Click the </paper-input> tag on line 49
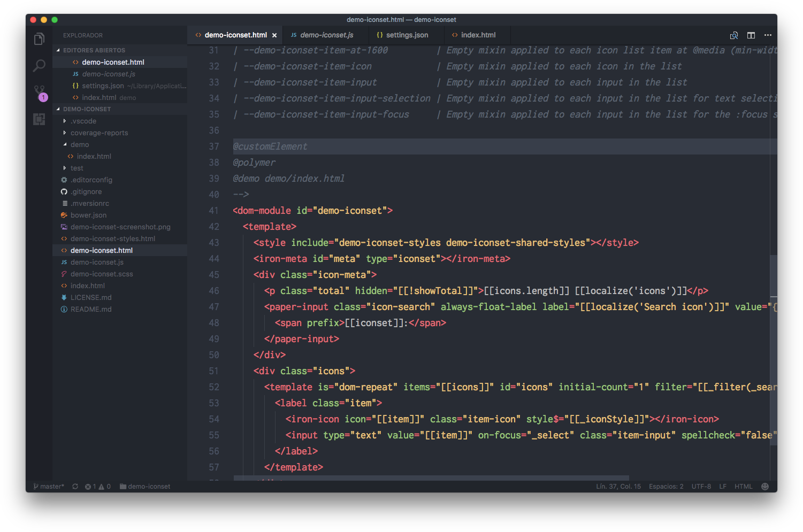Screen dimensions: 803x532 click(x=302, y=339)
